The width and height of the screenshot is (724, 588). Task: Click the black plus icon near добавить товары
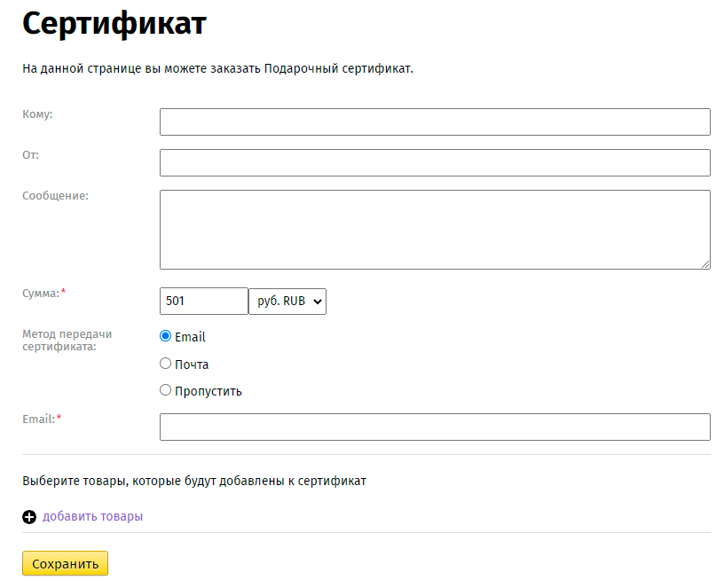[x=29, y=517]
